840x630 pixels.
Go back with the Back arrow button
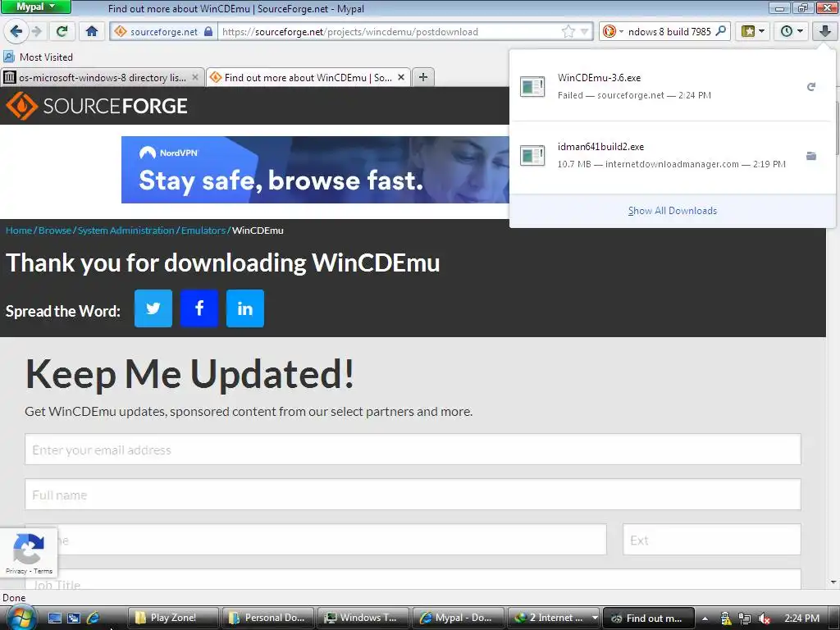(x=16, y=32)
